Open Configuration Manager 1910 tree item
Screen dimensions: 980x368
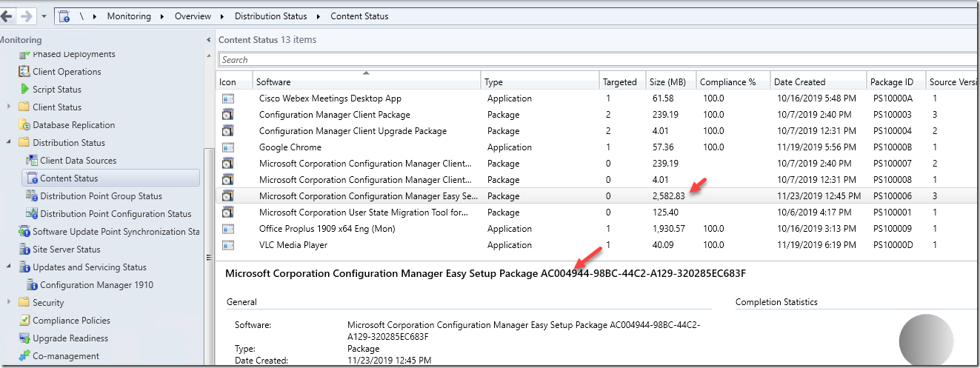pyautogui.click(x=96, y=285)
